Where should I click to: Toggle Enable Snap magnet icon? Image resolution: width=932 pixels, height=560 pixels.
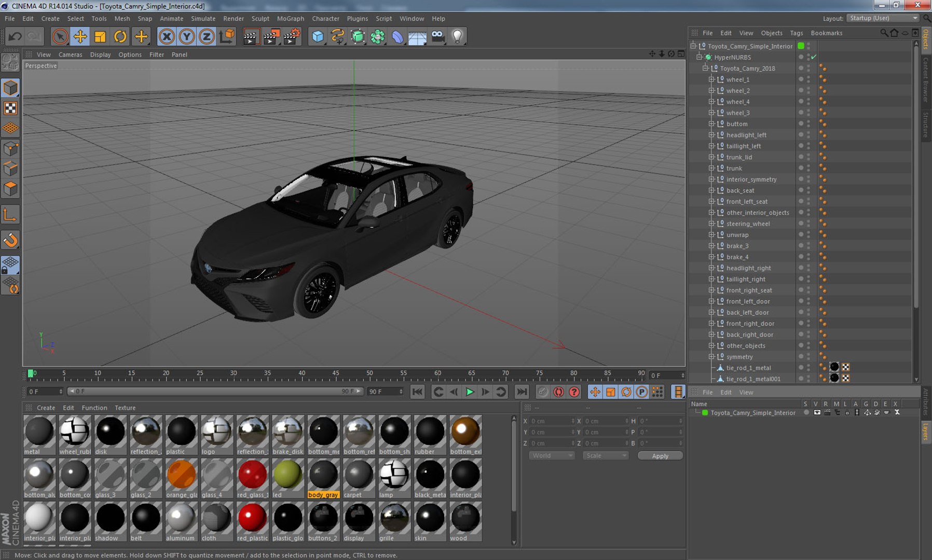coord(10,240)
